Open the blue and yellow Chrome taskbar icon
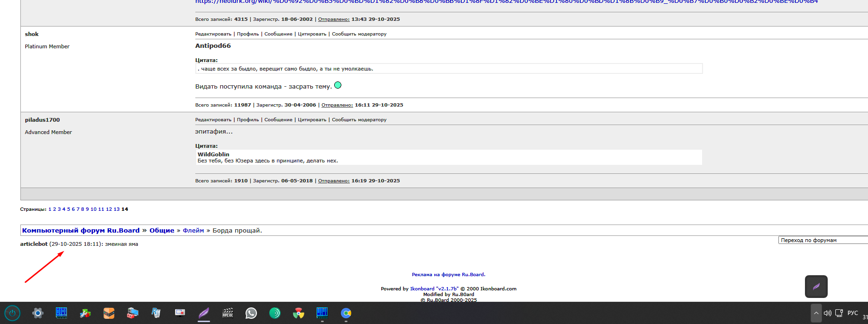The width and height of the screenshot is (868, 324). [346, 313]
